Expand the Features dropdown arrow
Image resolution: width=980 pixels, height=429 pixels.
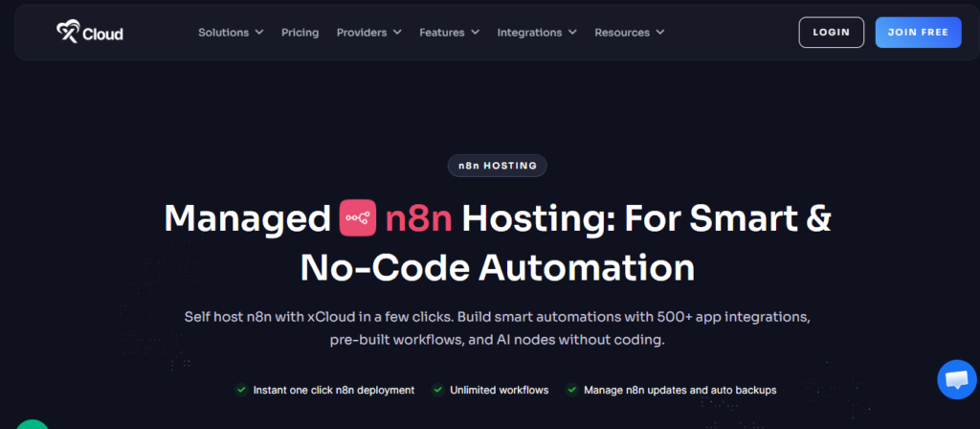(475, 33)
